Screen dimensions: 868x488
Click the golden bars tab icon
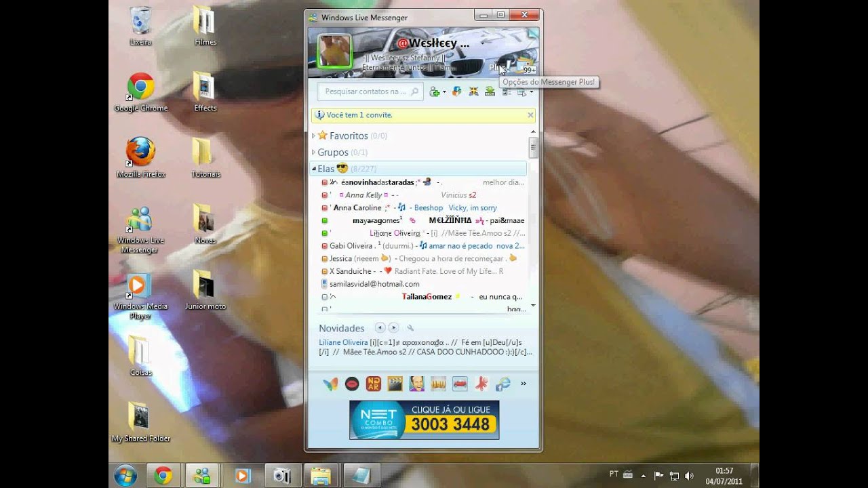pos(438,384)
